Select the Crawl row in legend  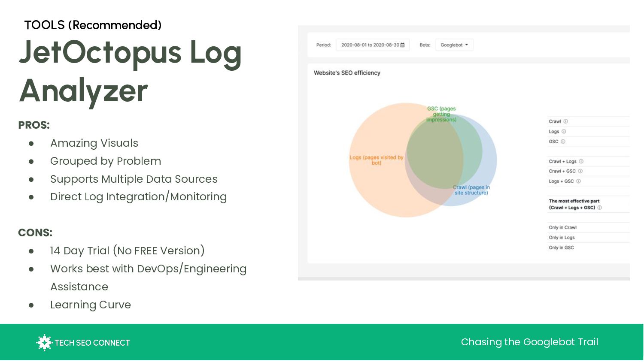click(588, 121)
